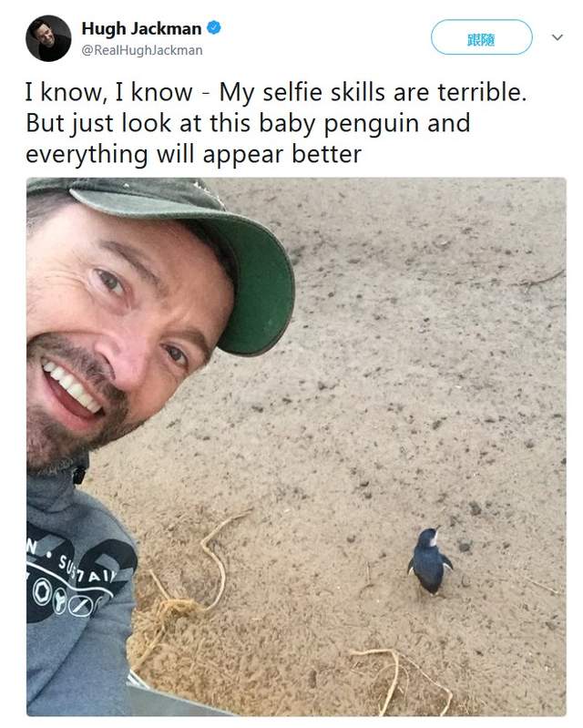Click the words 'But just look' in tweet
The width and height of the screenshot is (583, 728).
(98, 124)
